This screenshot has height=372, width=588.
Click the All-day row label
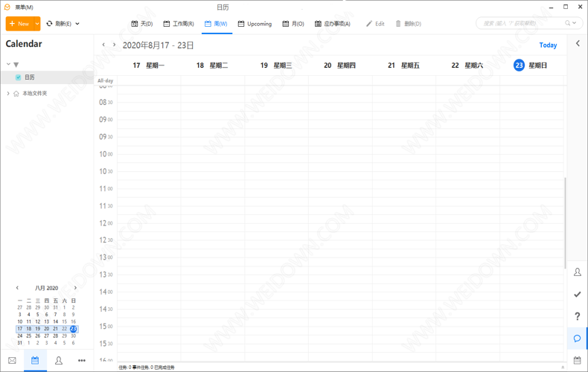click(x=106, y=80)
